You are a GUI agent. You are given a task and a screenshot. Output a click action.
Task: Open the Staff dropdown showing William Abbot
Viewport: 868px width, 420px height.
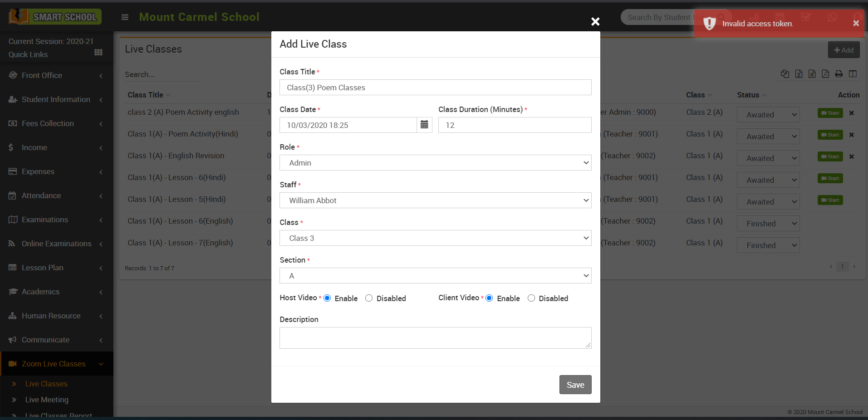pyautogui.click(x=435, y=200)
